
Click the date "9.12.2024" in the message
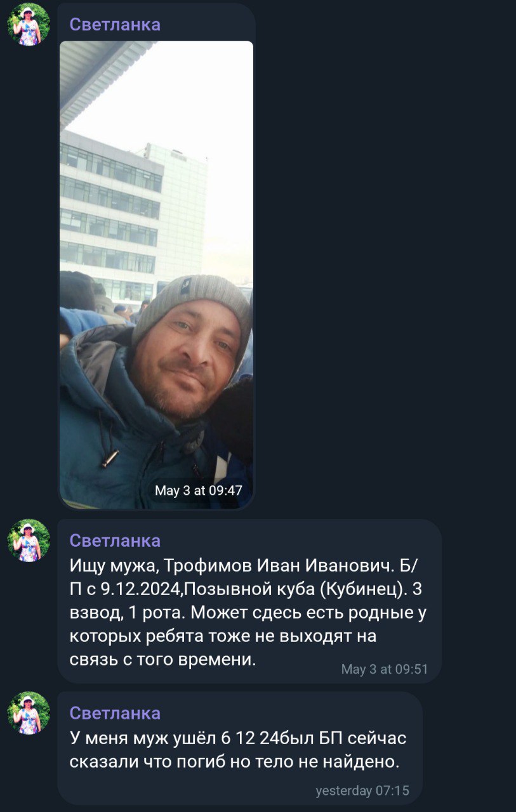[x=142, y=589]
